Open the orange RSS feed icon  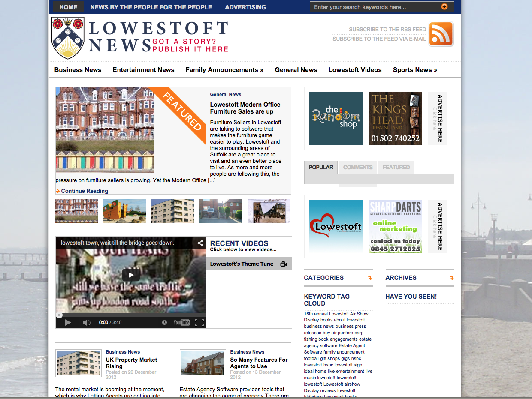441,34
